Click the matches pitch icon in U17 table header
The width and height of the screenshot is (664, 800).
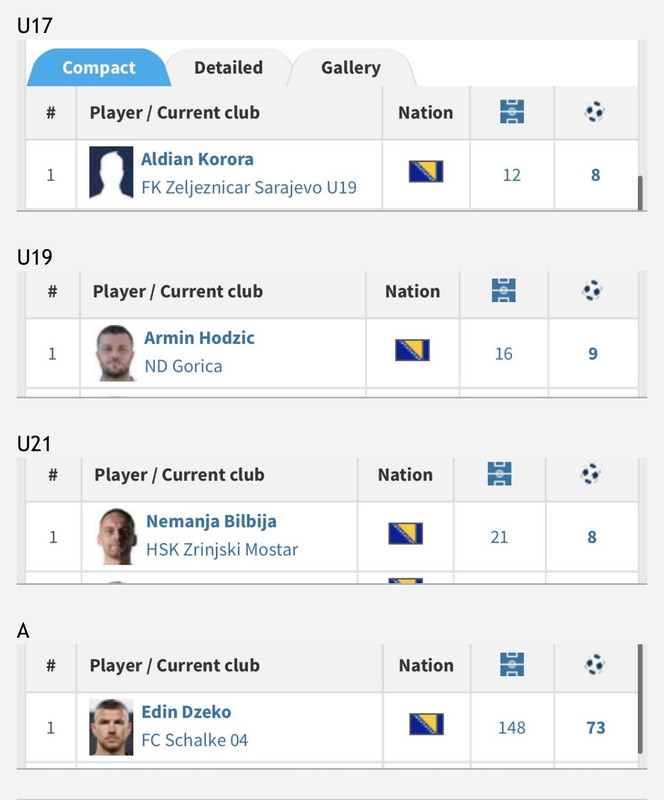pos(512,112)
